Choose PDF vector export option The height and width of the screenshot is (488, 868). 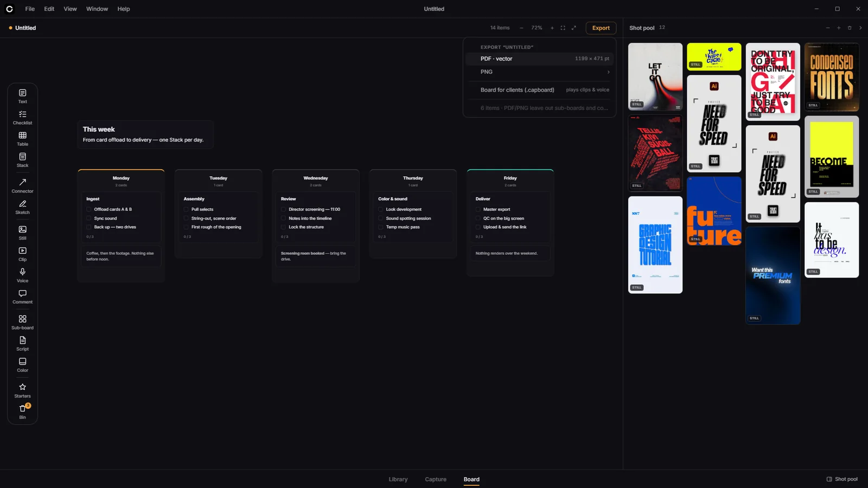(x=539, y=59)
